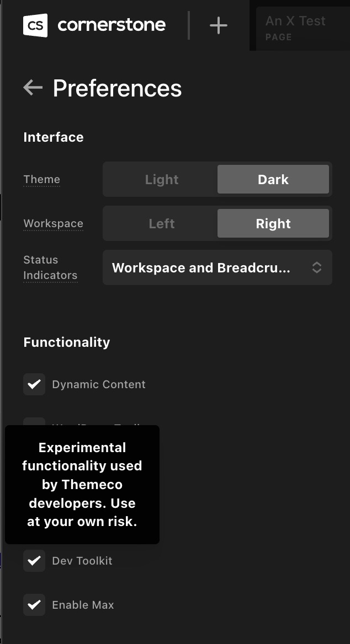The height and width of the screenshot is (644, 350).
Task: Click the Status Indicators setting label
Action: 50,267
